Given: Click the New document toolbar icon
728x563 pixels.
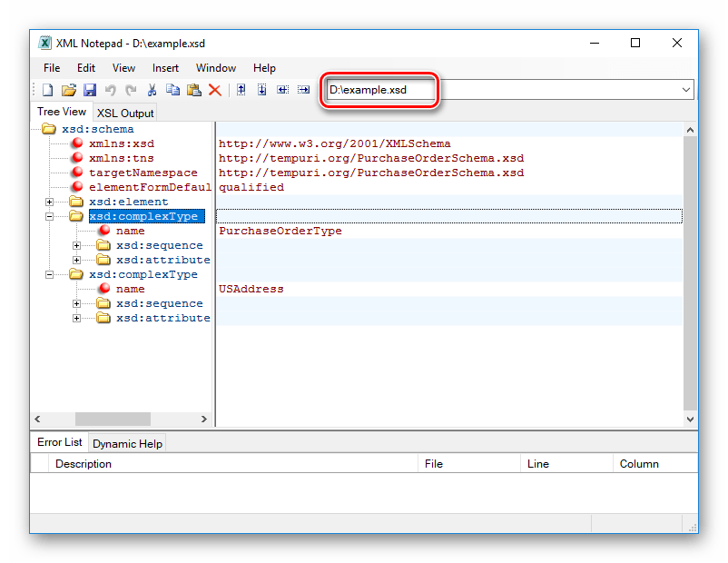Looking at the screenshot, I should coord(47,90).
